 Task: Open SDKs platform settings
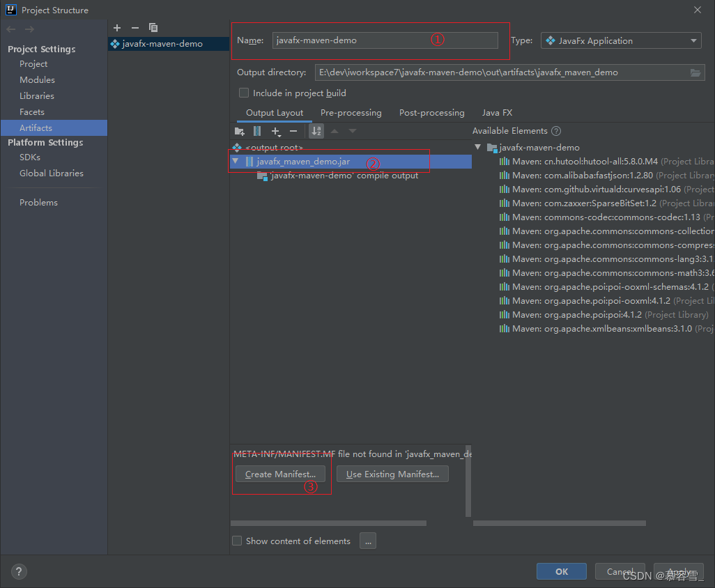click(30, 157)
